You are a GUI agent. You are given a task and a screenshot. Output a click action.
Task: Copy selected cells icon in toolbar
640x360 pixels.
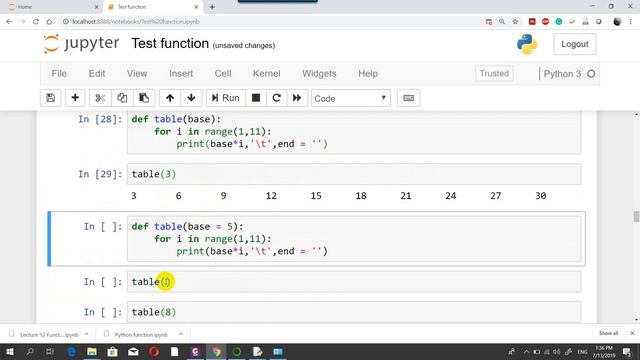tap(122, 98)
